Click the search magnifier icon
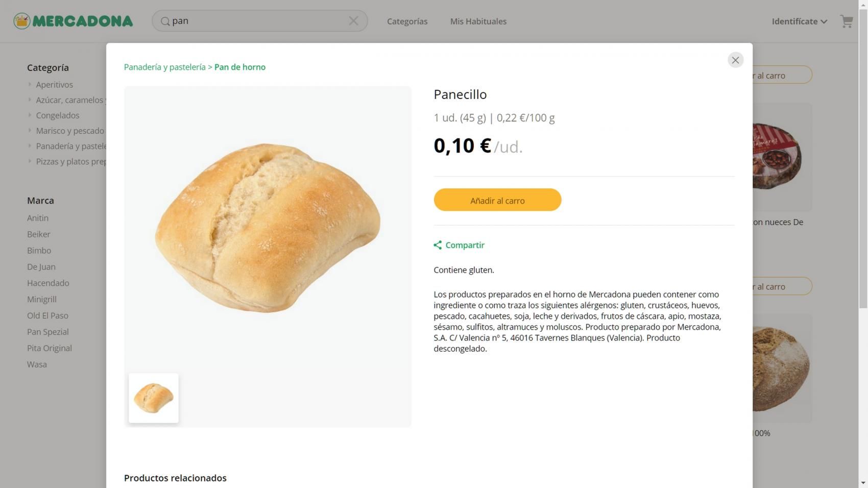 coord(165,21)
